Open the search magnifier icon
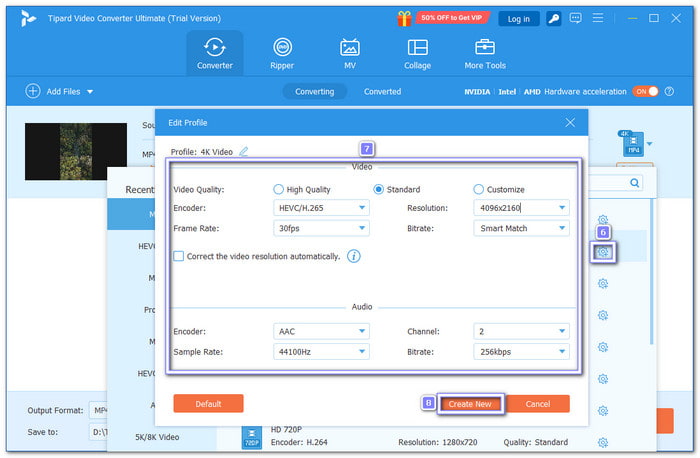The height and width of the screenshot is (458, 700). [634, 184]
